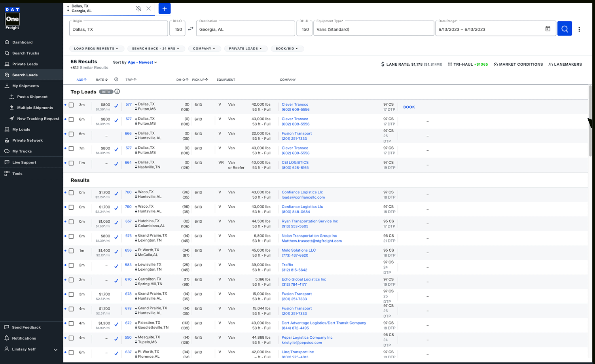
Task: Swap origin and destination with arrows icon
Action: (191, 29)
